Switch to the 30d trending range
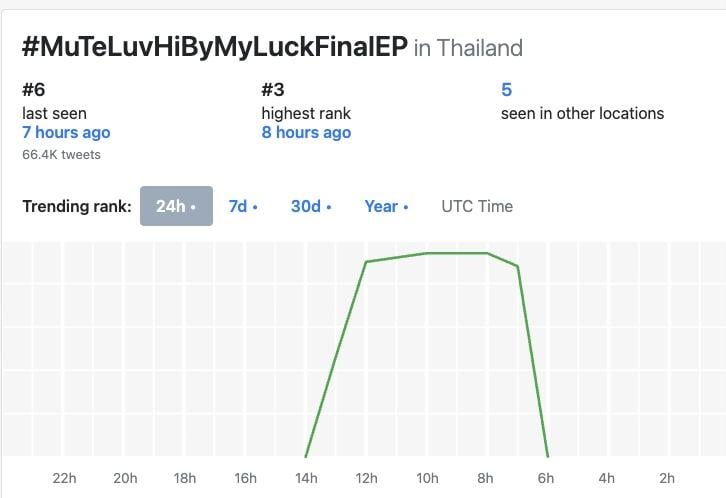This screenshot has width=726, height=498. click(311, 206)
